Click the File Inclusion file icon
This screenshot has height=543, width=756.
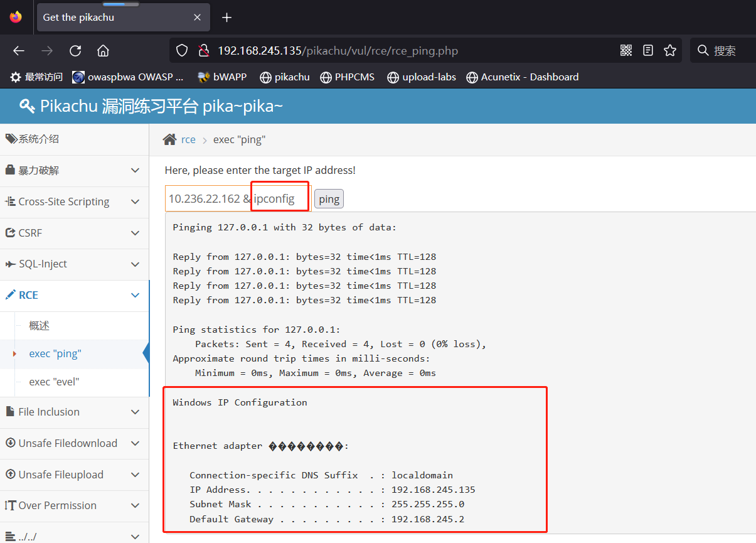(10, 412)
